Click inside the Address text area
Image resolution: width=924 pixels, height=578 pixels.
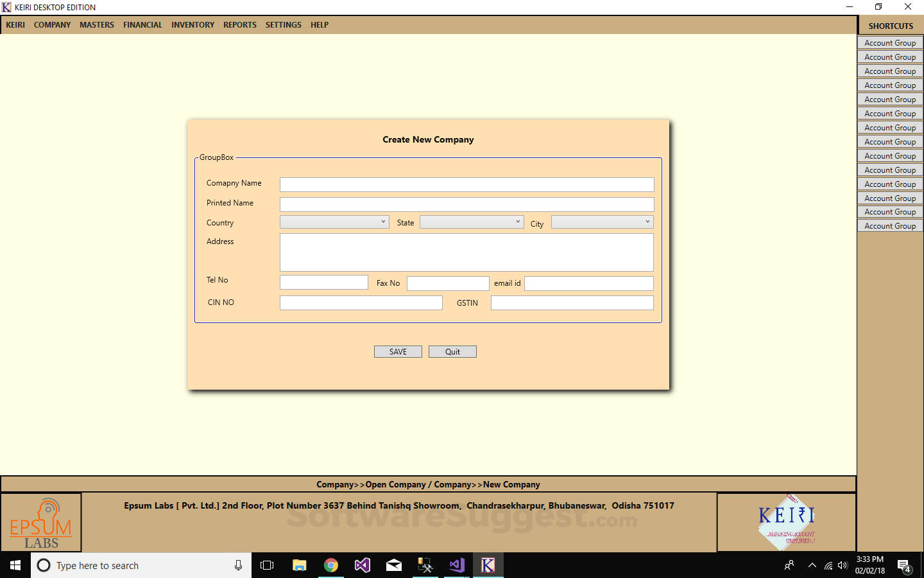point(466,252)
